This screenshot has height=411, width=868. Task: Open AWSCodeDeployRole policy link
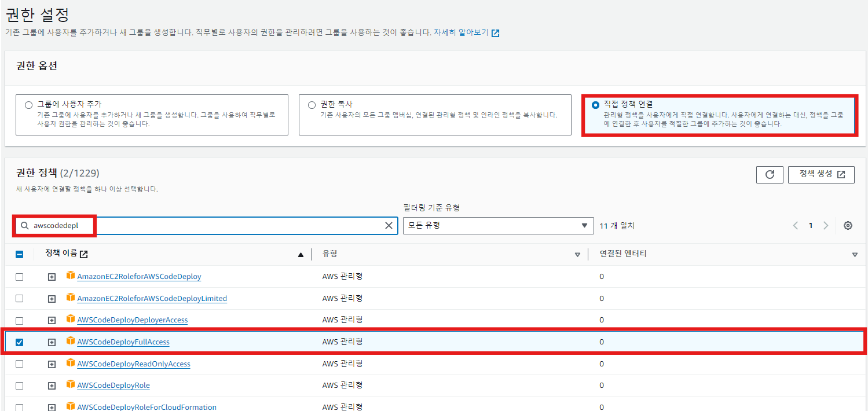[x=113, y=386]
